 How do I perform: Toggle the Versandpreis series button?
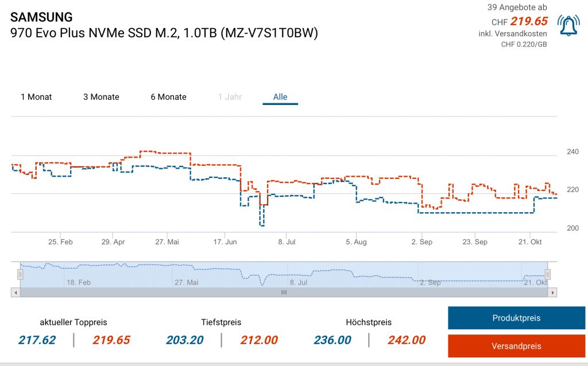(x=508, y=346)
